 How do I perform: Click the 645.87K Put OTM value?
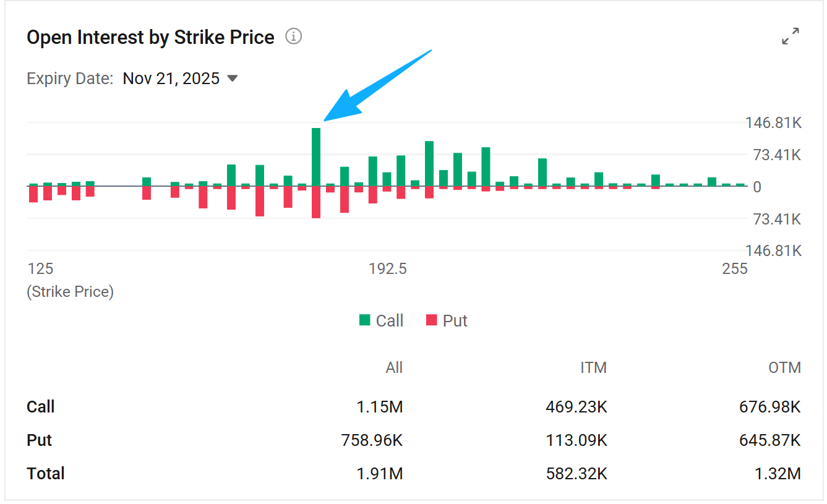tap(770, 440)
